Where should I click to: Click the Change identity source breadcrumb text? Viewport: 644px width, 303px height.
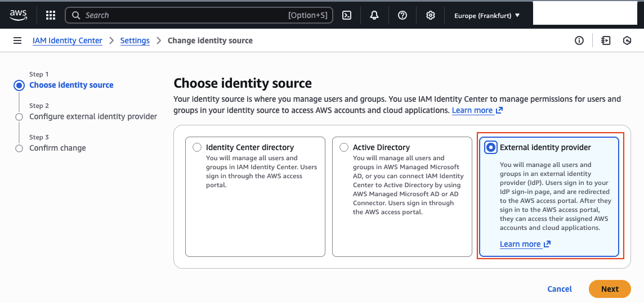[211, 40]
